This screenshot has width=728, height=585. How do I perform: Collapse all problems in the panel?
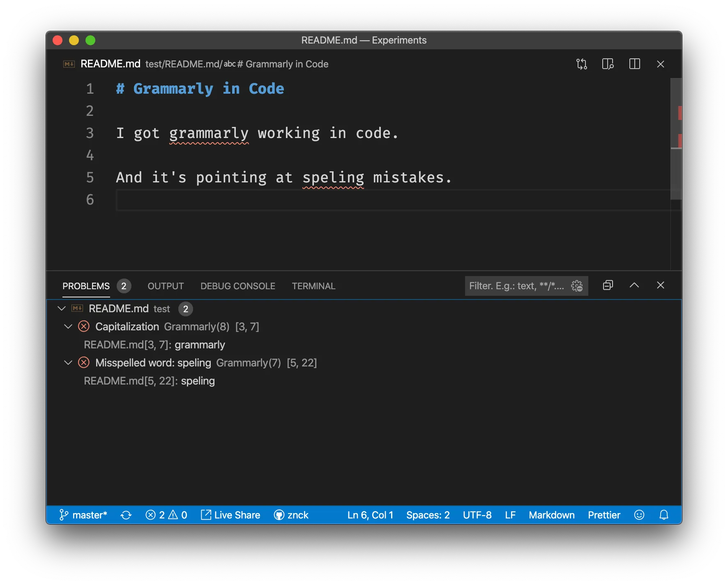(608, 286)
